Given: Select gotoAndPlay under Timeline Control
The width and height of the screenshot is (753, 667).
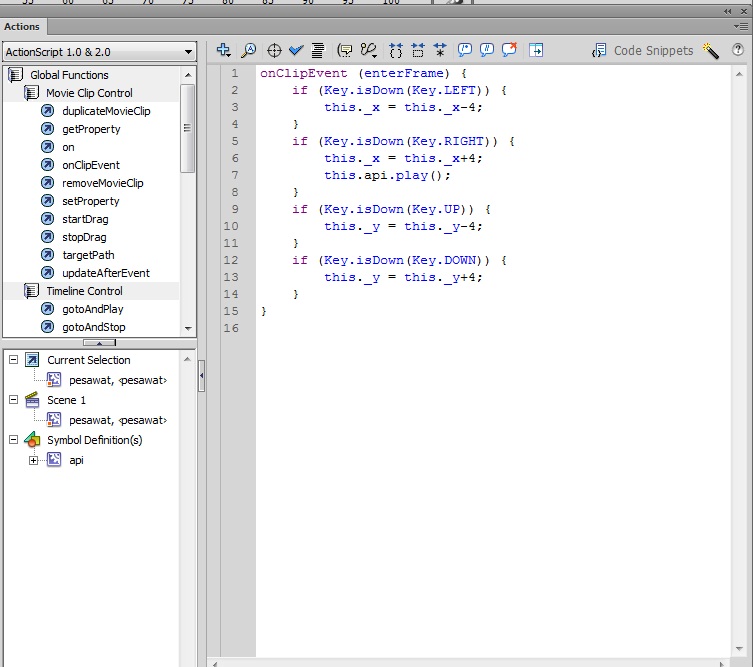Looking at the screenshot, I should (x=93, y=309).
